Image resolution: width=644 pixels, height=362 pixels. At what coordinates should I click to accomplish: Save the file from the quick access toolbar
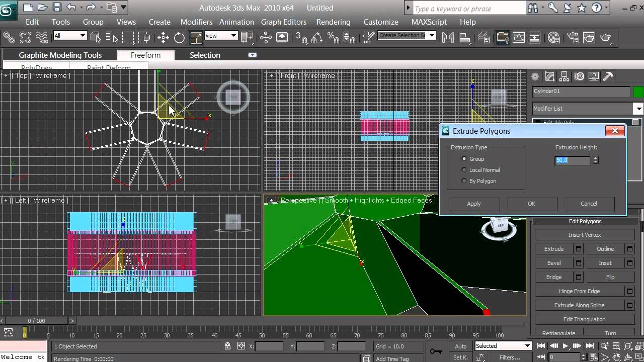pos(57,8)
